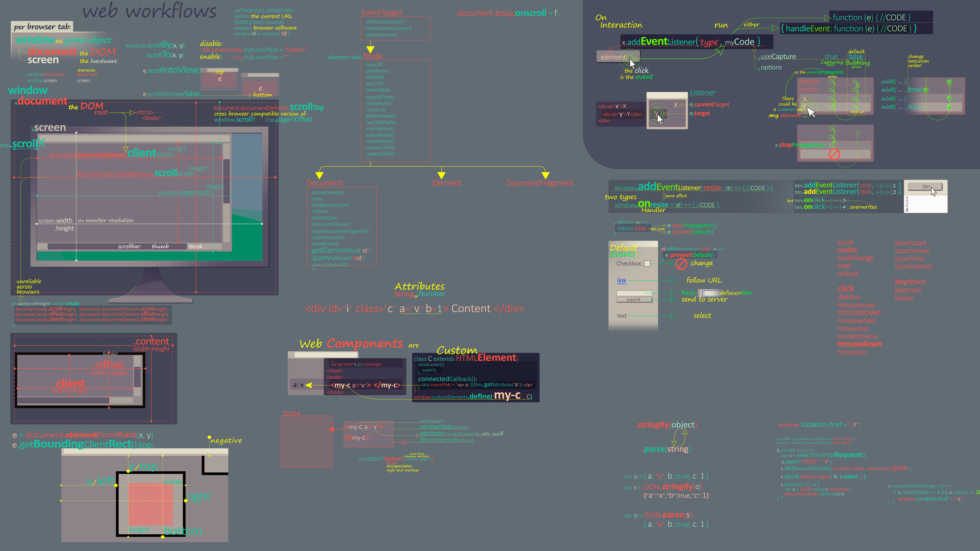Click the "document.elementFromPoint(x, y)" line
The width and height of the screenshot is (980, 551).
(x=89, y=435)
